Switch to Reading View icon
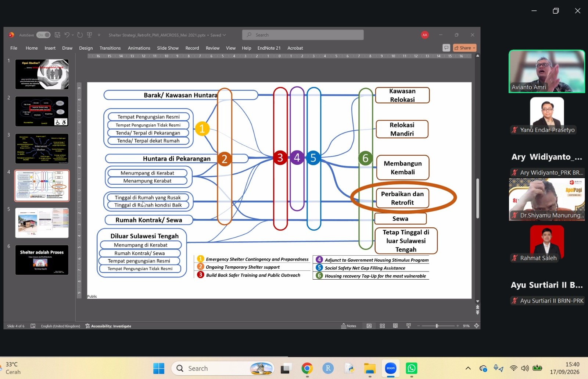 click(x=395, y=326)
